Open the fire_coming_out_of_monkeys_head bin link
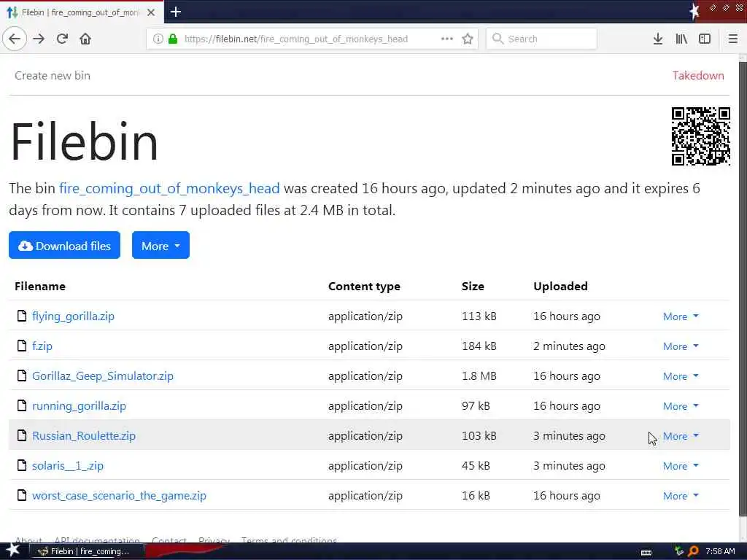 coord(169,188)
